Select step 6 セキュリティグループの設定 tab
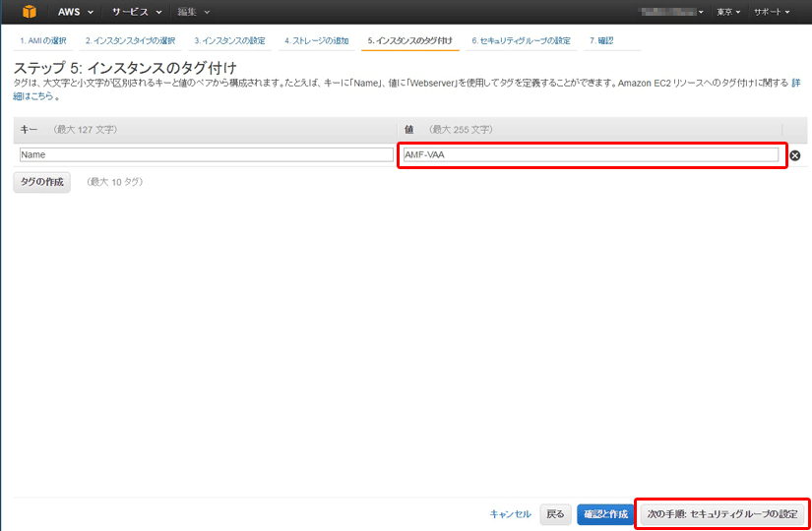Screen dimensions: 812x531 (x=521, y=40)
